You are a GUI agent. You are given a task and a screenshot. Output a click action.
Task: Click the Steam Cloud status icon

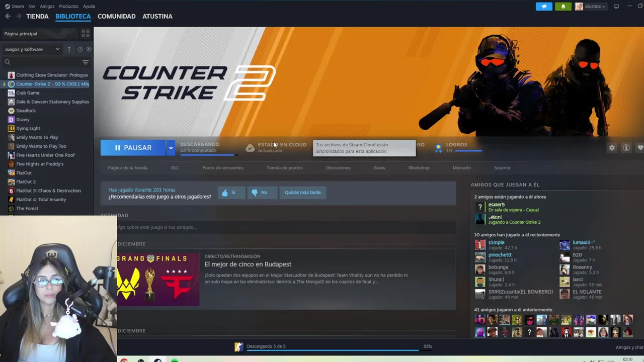(x=250, y=148)
